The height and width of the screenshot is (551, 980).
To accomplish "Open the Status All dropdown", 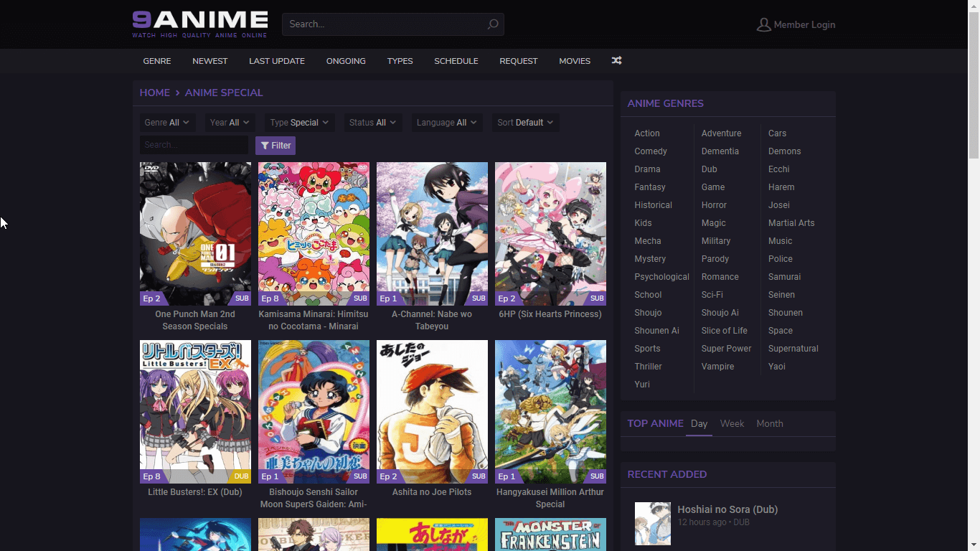I will 372,123.
